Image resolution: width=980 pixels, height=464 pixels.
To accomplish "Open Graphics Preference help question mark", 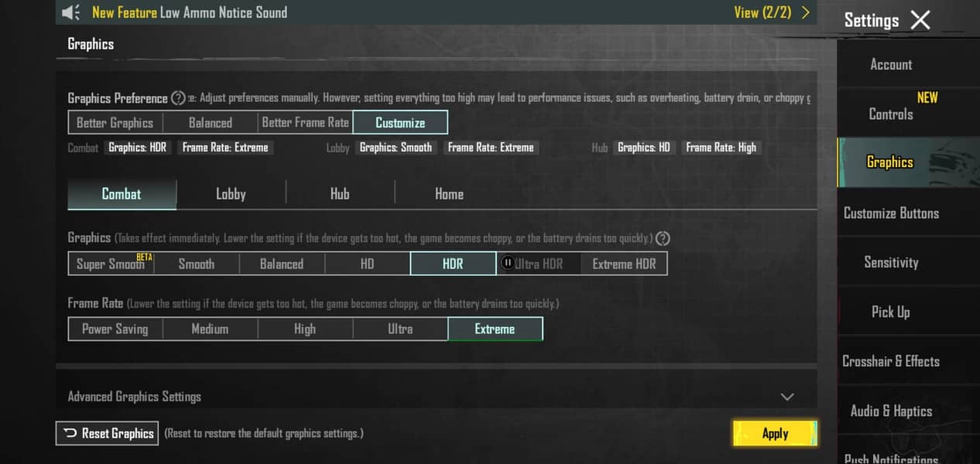I will [x=178, y=98].
